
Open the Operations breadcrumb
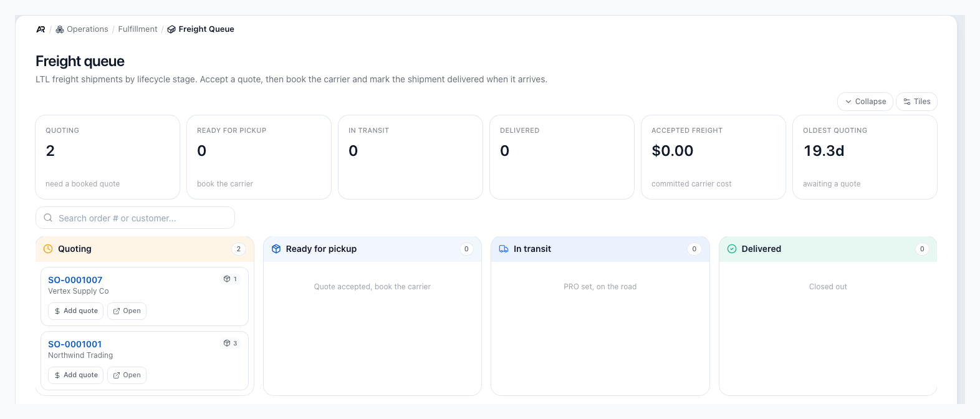[x=82, y=29]
